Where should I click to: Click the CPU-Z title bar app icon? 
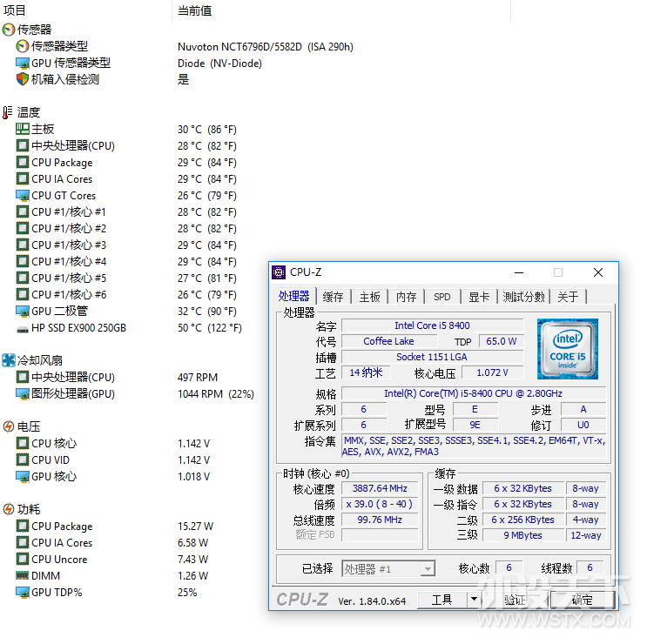click(x=279, y=272)
